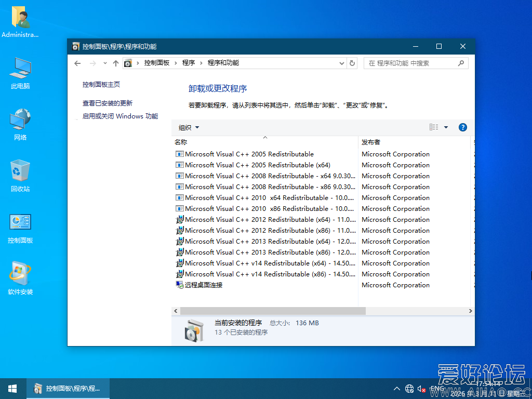The image size is (532, 399).
Task: Click the window title bar system icon
Action: [x=76, y=46]
